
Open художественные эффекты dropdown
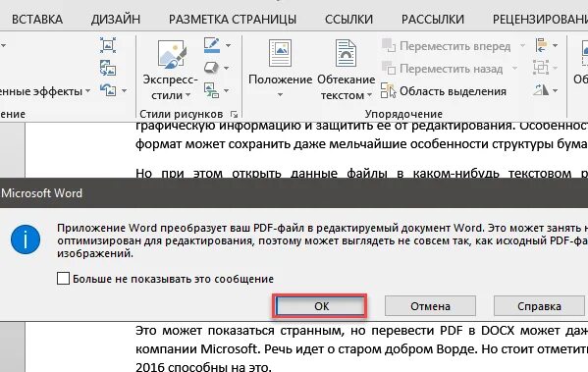(44, 91)
